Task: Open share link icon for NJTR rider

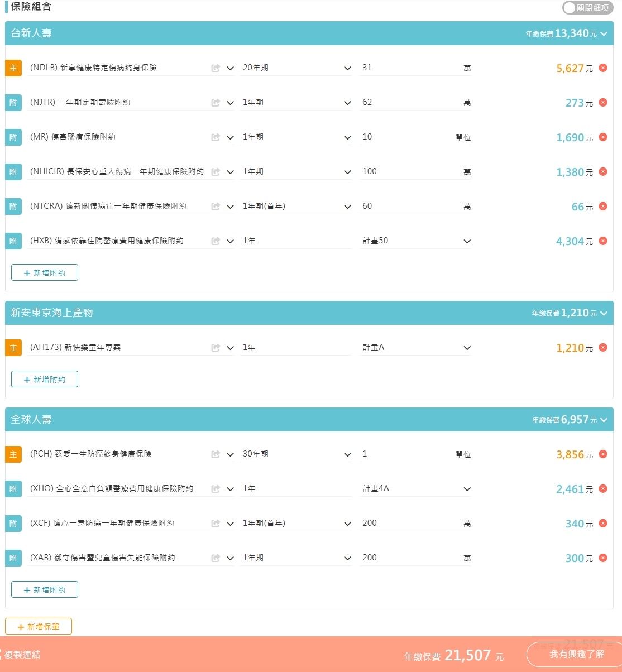Action: (x=216, y=103)
